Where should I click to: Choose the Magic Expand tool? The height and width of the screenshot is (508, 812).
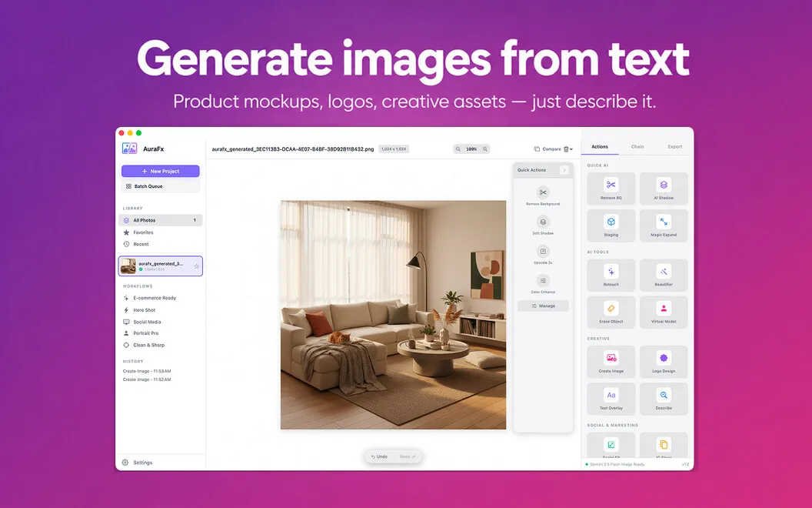[x=664, y=226]
